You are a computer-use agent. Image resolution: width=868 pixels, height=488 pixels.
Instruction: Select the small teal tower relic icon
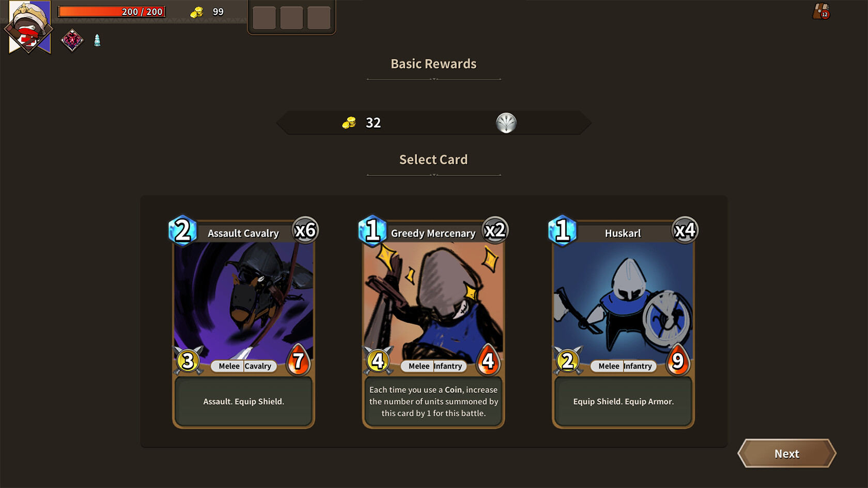point(97,40)
